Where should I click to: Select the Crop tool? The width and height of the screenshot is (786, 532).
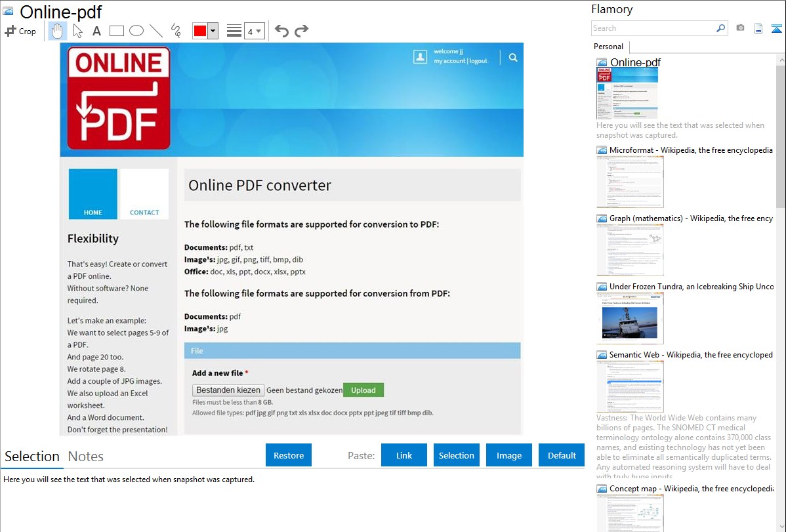20,31
